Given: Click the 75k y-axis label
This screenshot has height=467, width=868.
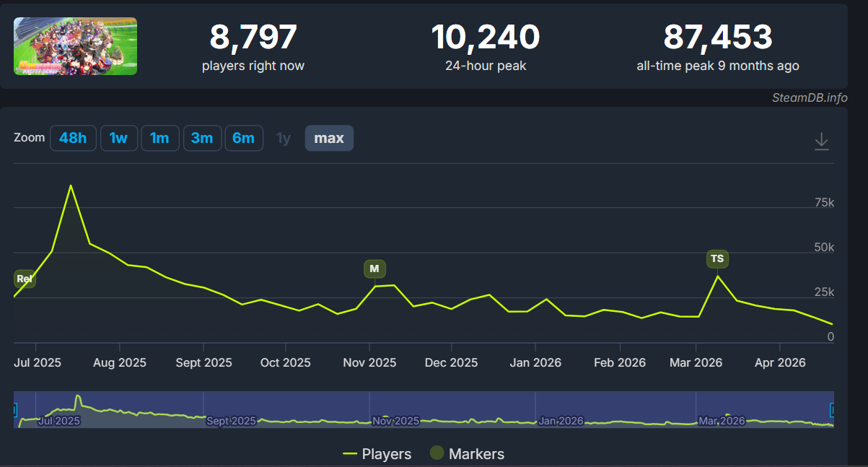Looking at the screenshot, I should click(x=823, y=203).
